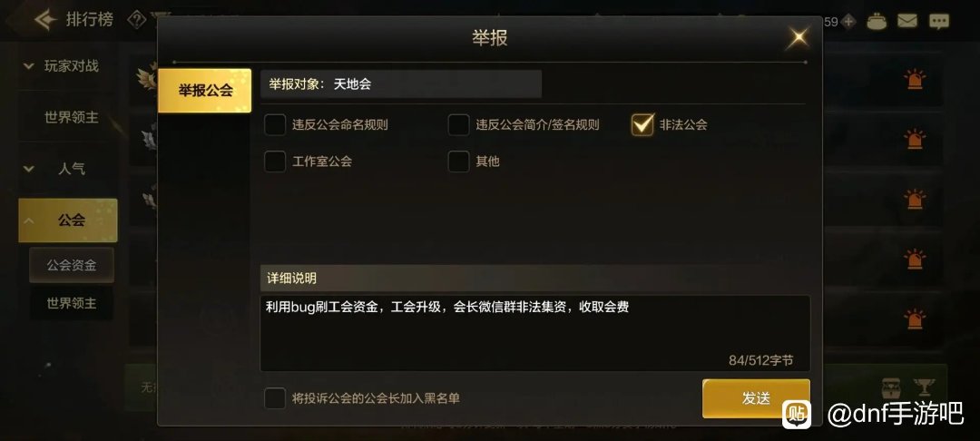Click the 详细说明 text box
This screenshot has height=441, width=980.
tap(535, 333)
